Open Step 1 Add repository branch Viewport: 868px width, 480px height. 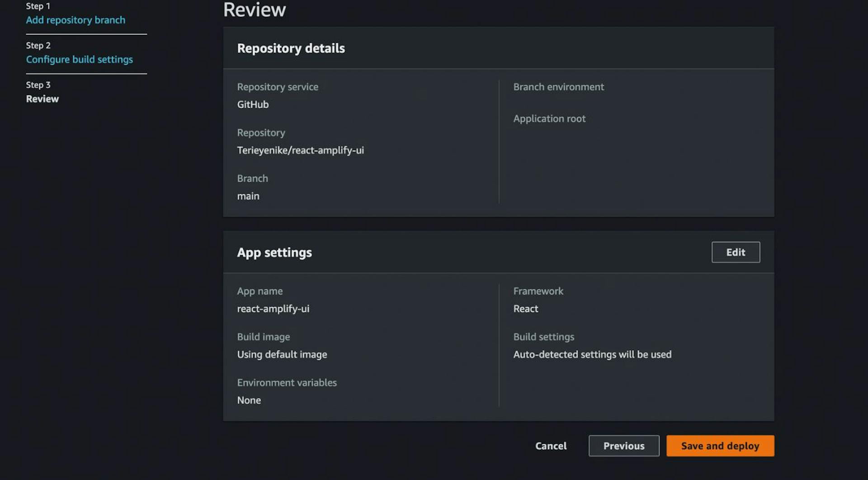pyautogui.click(x=75, y=20)
